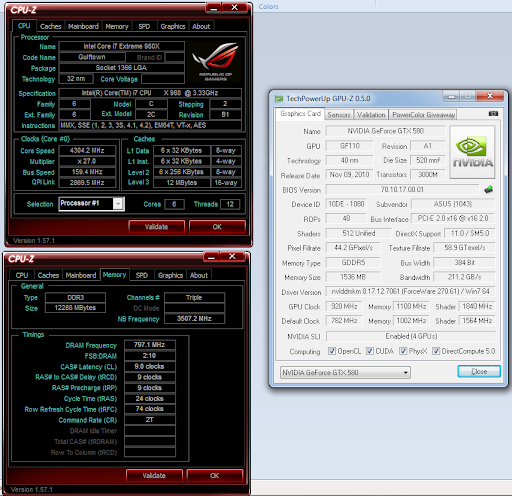Click the Enabled (4 GPUs) SLI field
Screen dimensions: 512x496
411,336
